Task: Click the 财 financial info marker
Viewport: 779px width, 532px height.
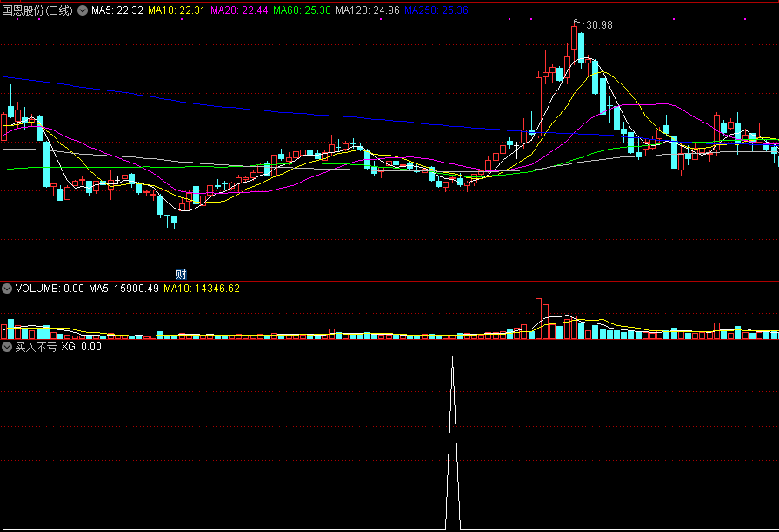Action: [x=181, y=274]
